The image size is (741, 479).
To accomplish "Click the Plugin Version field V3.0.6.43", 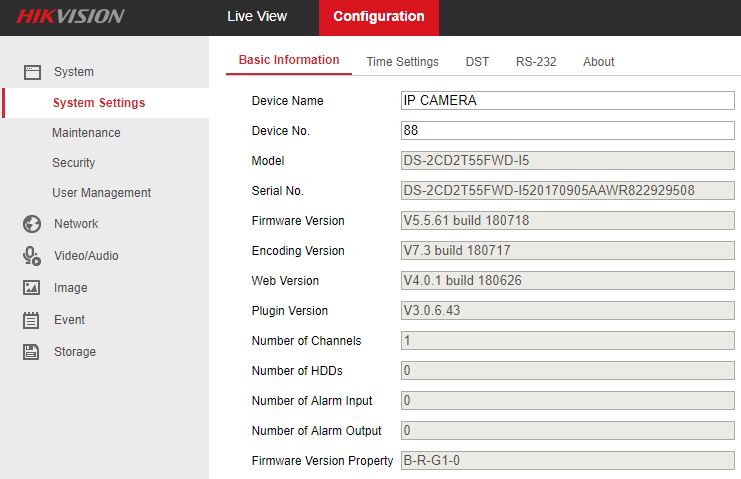I will tap(568, 310).
